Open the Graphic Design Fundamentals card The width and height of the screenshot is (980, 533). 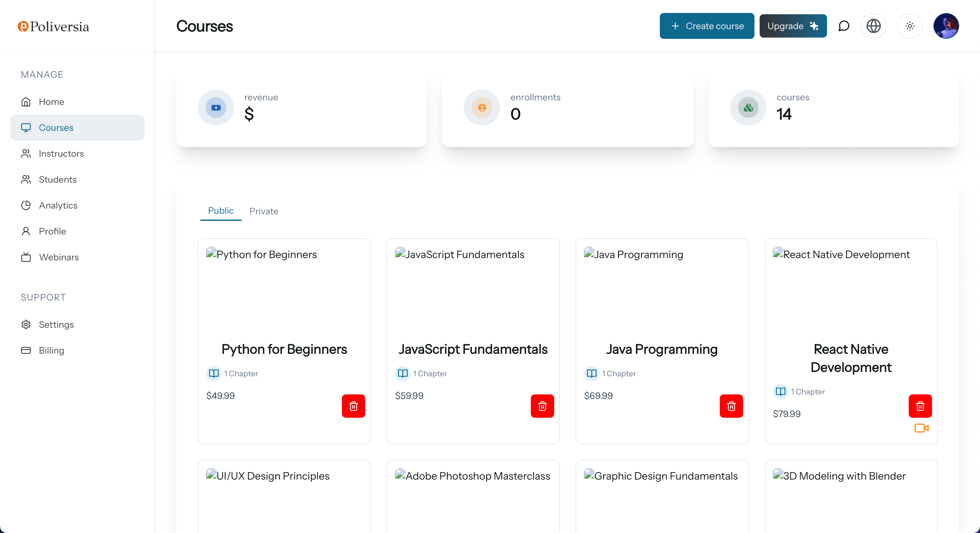coord(662,496)
